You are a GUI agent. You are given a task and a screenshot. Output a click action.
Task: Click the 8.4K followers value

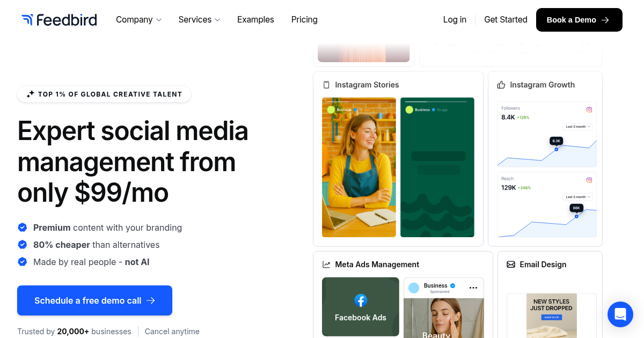(x=508, y=117)
